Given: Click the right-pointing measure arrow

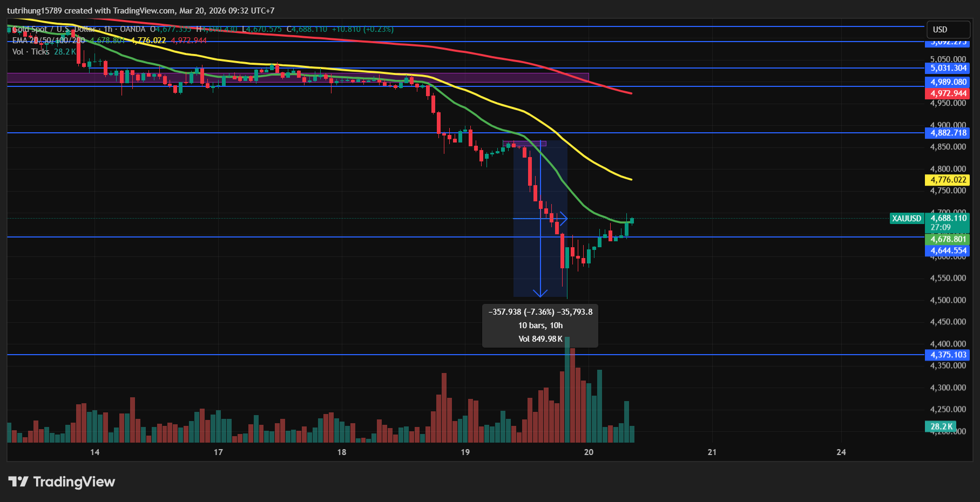Looking at the screenshot, I should 562,219.
